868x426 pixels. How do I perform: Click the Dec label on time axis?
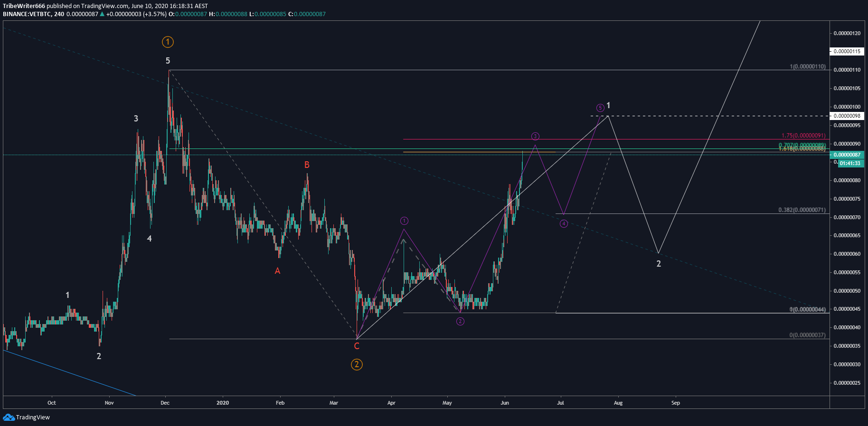click(165, 403)
